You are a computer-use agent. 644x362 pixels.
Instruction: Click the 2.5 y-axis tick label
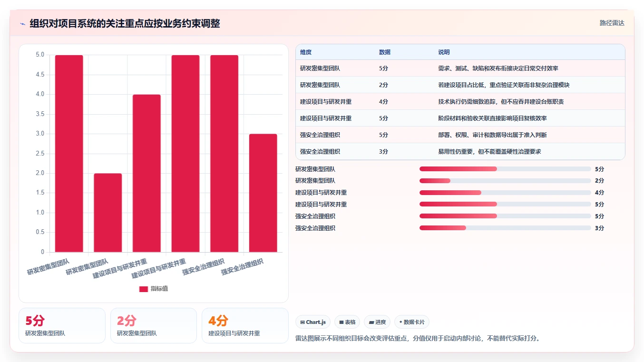point(40,154)
